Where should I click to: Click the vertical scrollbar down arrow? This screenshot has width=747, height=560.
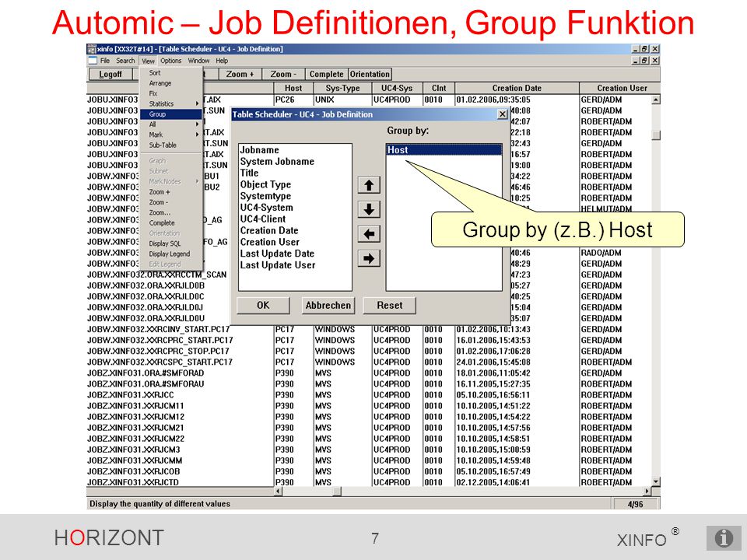[656, 481]
